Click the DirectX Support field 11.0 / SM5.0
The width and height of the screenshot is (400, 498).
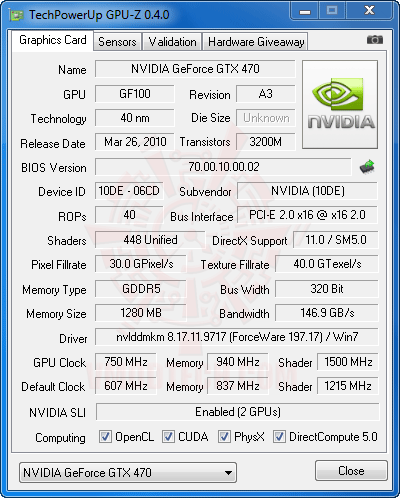point(336,240)
